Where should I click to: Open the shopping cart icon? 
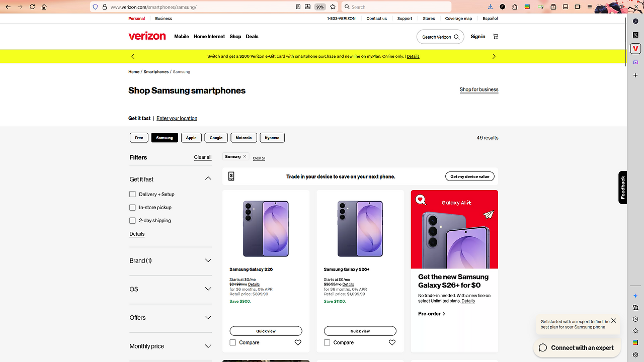[x=496, y=37]
